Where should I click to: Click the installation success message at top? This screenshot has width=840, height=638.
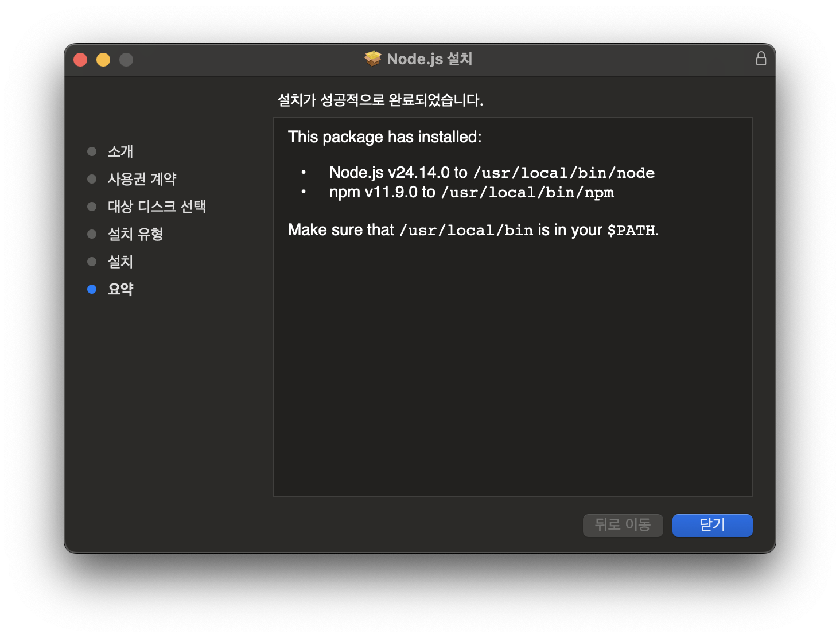[x=381, y=99]
